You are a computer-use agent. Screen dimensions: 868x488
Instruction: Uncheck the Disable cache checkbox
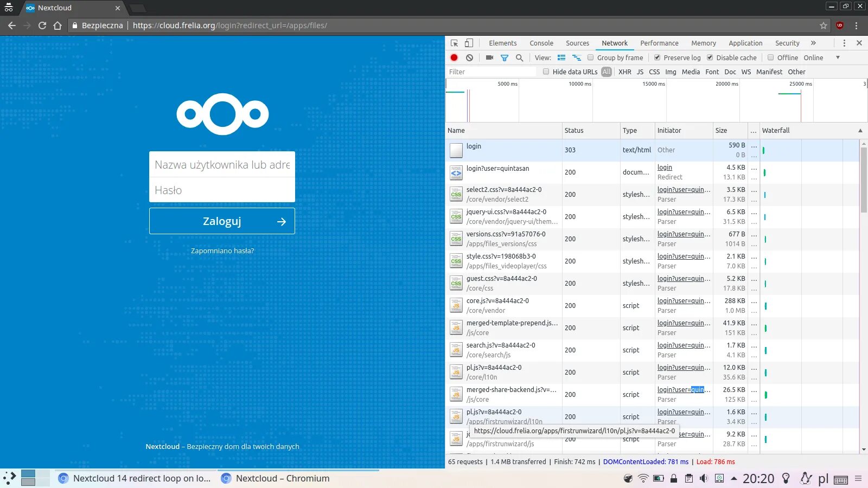tap(710, 57)
